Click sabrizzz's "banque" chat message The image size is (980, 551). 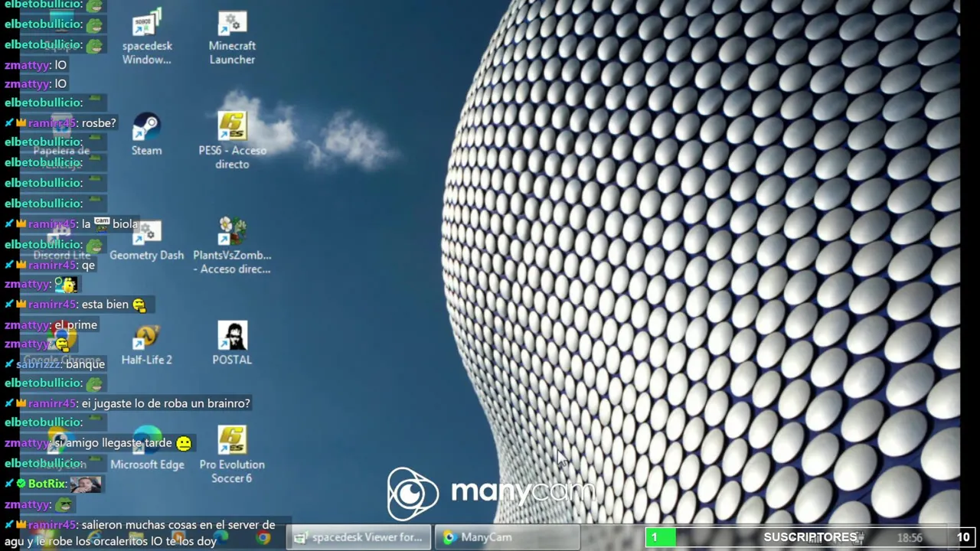click(85, 364)
